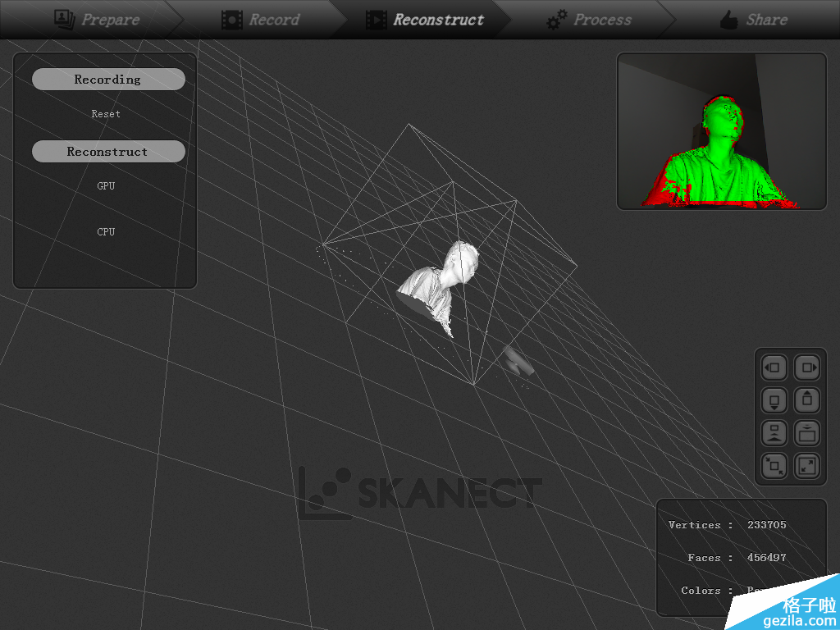Viewport: 840px width, 630px height.
Task: Expand the Recording section header
Action: click(108, 80)
